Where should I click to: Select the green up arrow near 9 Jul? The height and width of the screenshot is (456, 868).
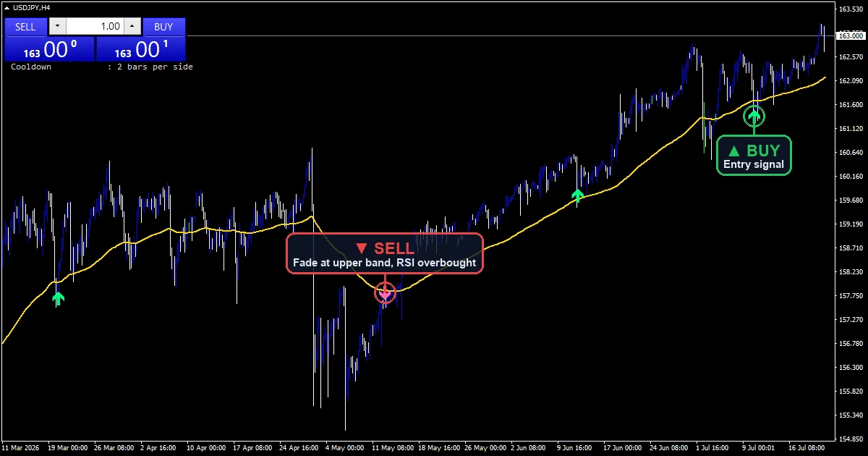tap(754, 115)
